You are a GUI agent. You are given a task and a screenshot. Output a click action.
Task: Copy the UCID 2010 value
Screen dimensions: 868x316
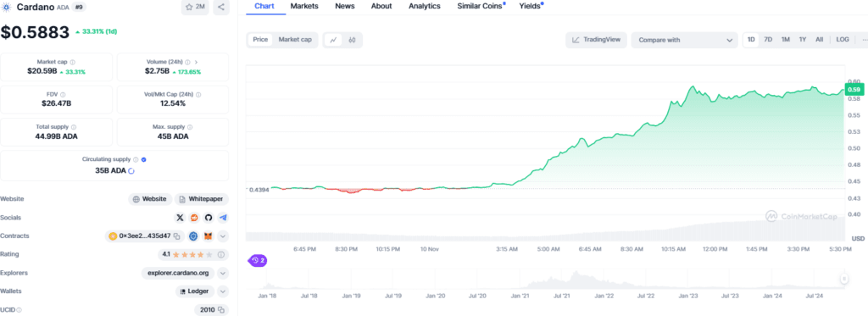[x=220, y=310]
